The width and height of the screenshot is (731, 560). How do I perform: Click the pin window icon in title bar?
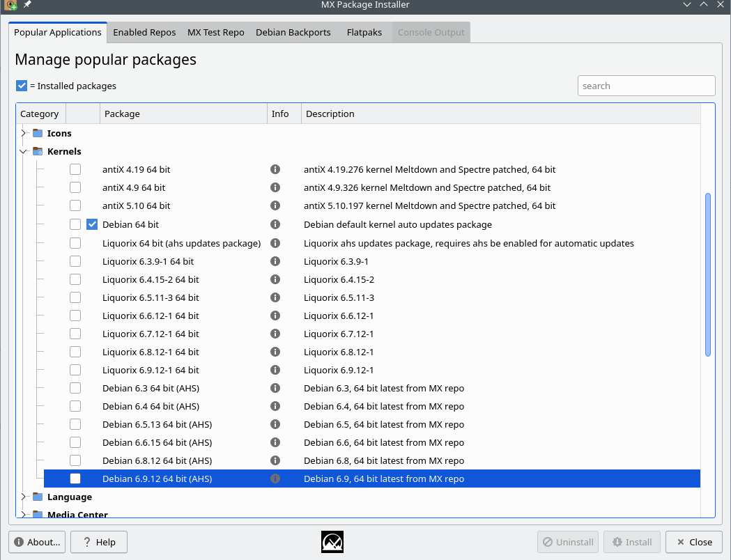pos(27,4)
